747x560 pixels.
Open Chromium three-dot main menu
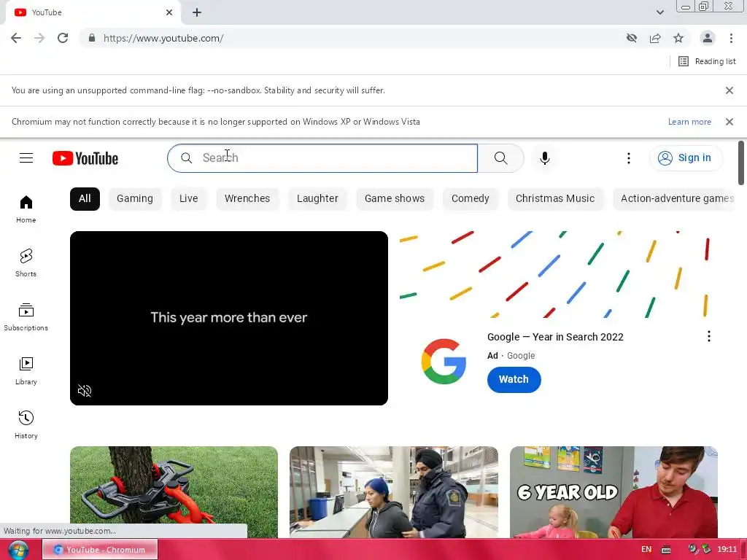pyautogui.click(x=731, y=38)
